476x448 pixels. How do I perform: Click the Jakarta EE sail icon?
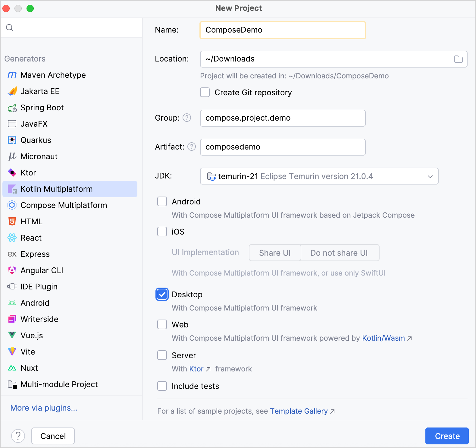point(12,91)
